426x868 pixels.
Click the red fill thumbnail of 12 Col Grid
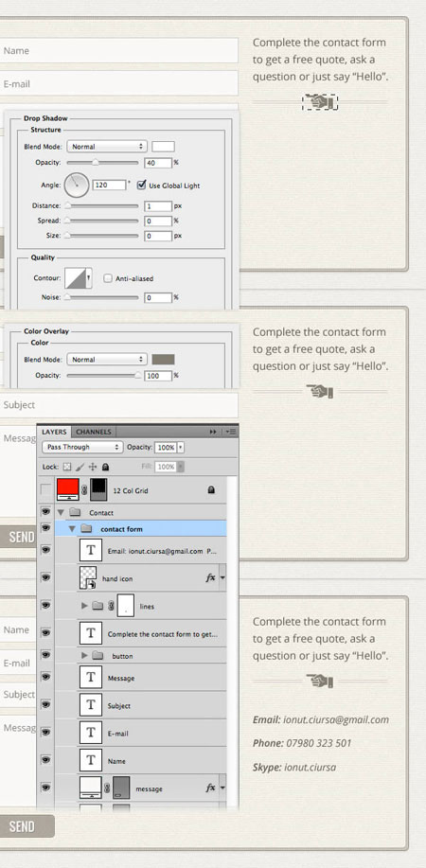click(67, 490)
